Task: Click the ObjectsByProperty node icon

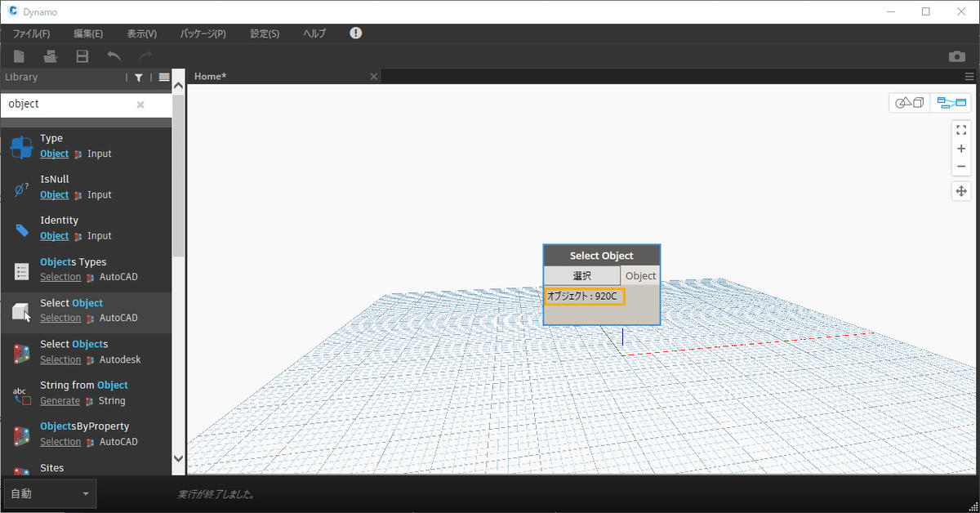Action: pyautogui.click(x=21, y=435)
